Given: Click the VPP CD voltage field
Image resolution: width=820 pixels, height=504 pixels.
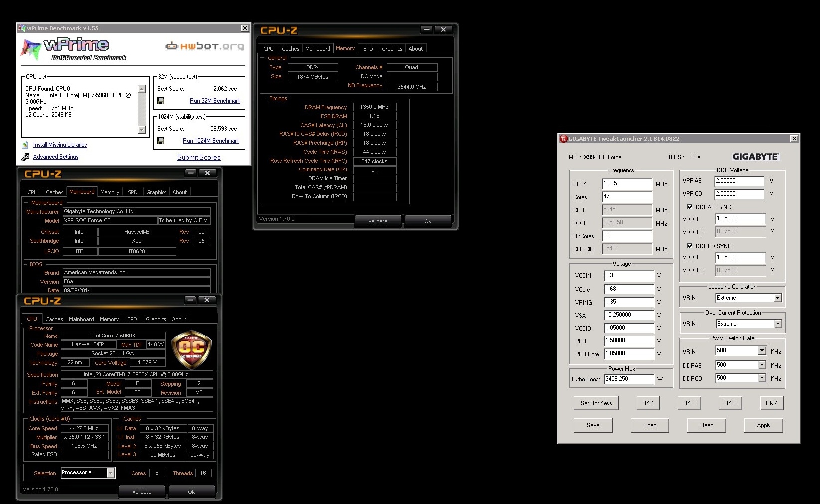Looking at the screenshot, I should [740, 194].
